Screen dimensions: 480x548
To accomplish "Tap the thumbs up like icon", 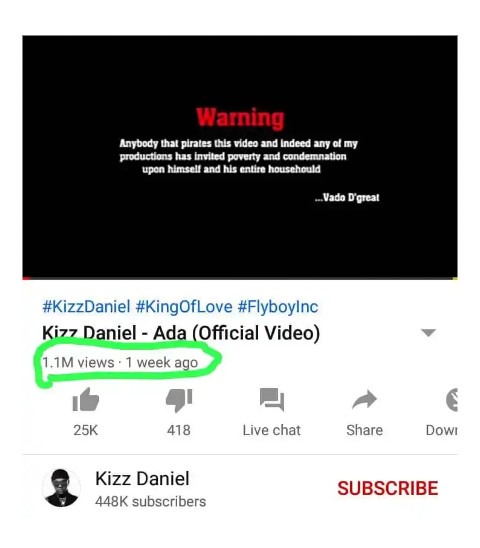I will pos(86,399).
